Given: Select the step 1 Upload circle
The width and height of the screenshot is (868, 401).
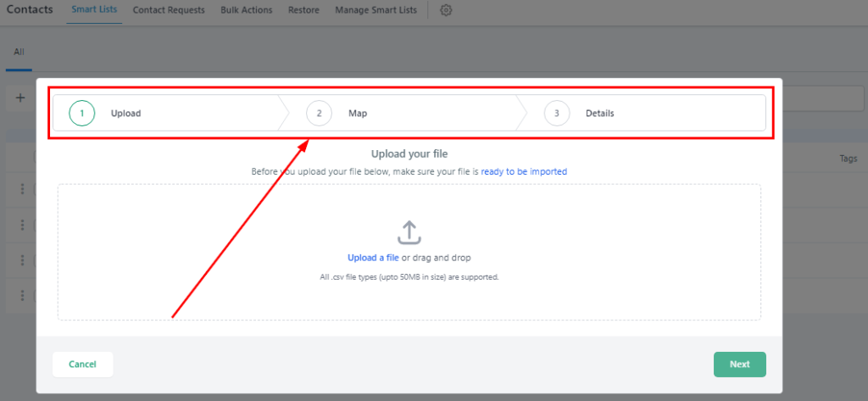Looking at the screenshot, I should point(81,113).
